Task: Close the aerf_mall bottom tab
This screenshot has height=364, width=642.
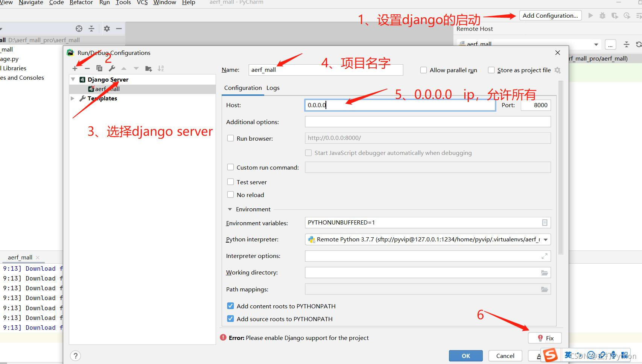Action: [x=38, y=257]
